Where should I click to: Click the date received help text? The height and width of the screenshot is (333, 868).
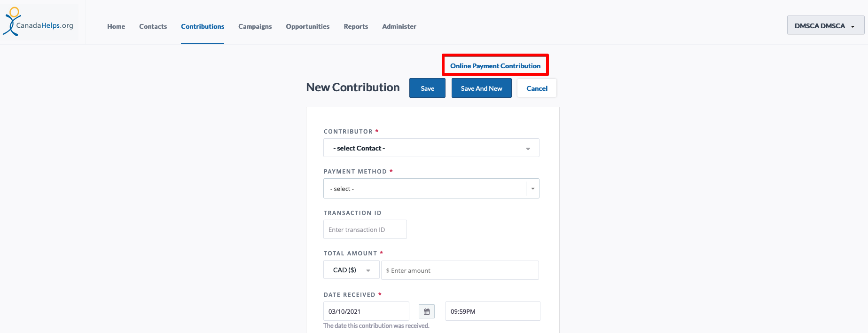point(376,325)
